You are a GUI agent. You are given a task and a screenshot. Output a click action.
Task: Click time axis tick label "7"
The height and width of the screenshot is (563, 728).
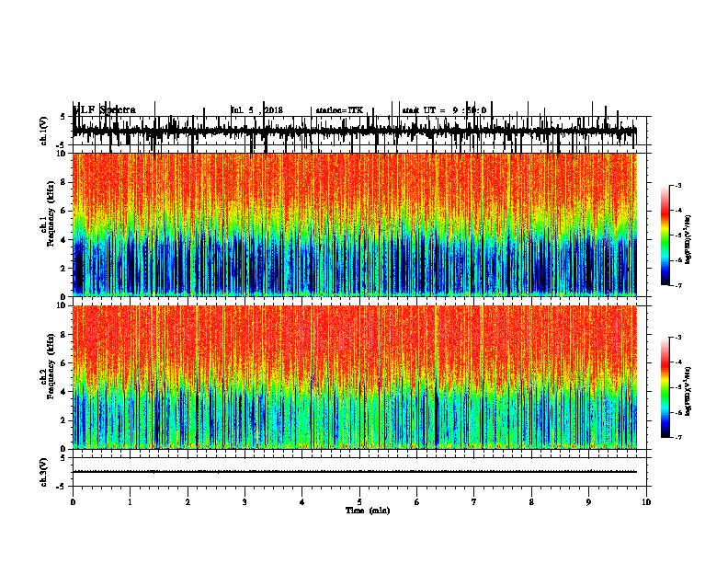474,502
